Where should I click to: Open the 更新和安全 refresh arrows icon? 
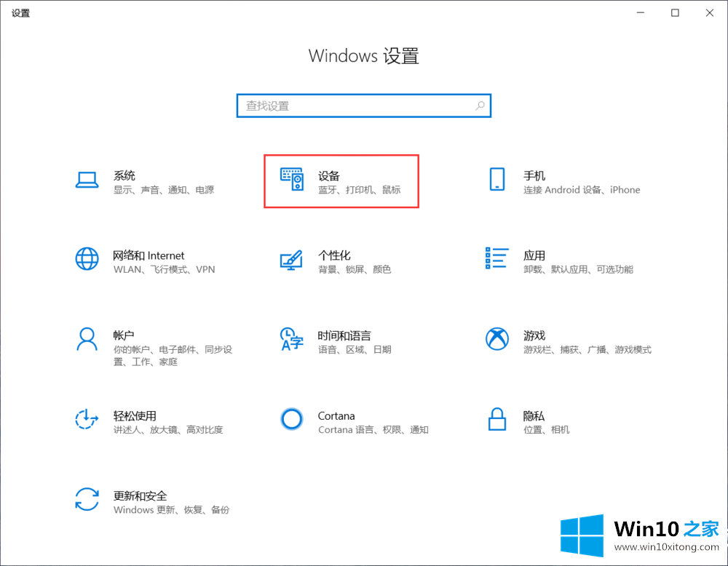tap(87, 499)
